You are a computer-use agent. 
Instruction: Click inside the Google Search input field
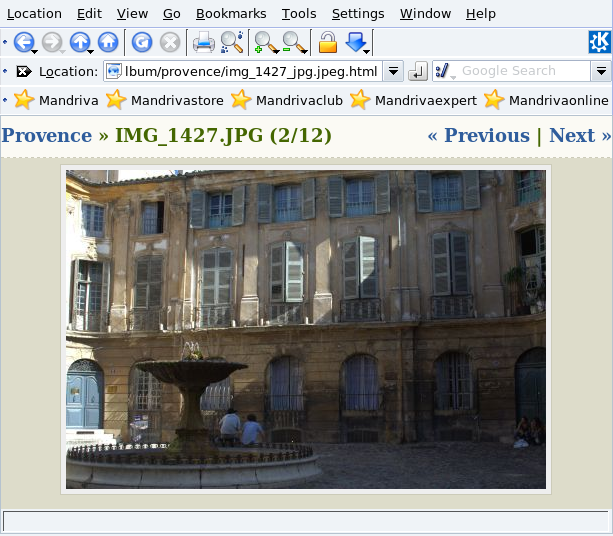tap(520, 72)
